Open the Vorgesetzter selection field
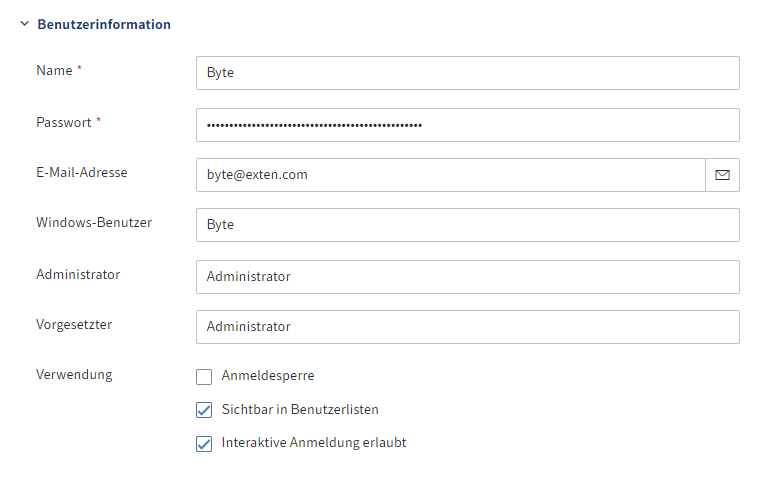 coord(468,327)
